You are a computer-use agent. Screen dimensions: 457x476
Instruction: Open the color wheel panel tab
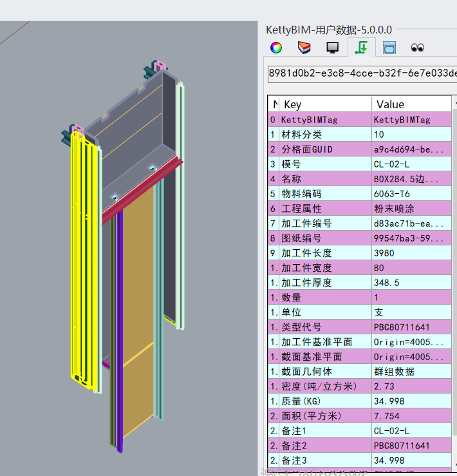(275, 48)
